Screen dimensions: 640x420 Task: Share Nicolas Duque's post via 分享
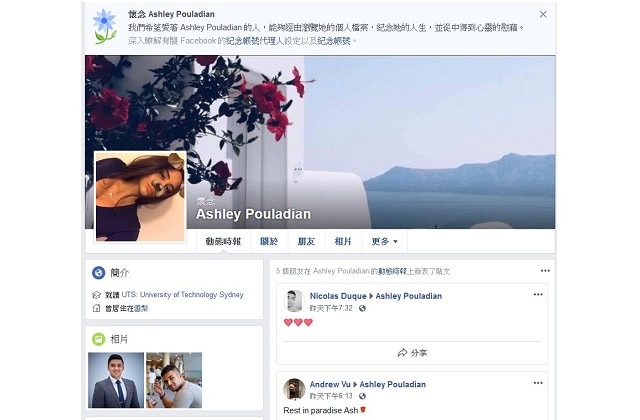point(412,353)
